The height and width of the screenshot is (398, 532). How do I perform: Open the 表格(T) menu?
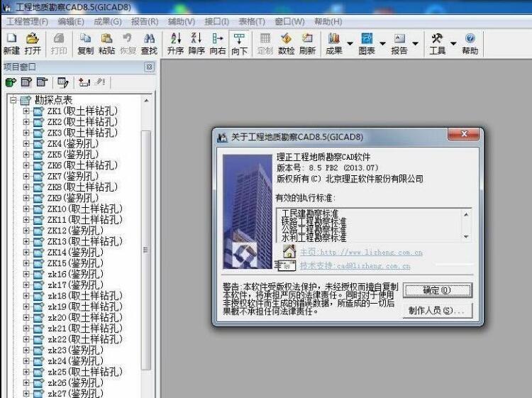252,22
